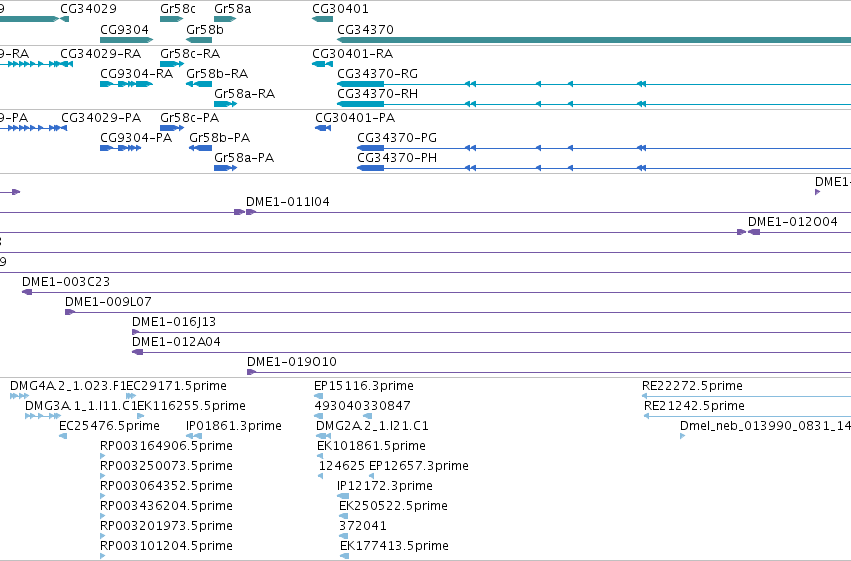Screen dimensions: 851x561
Task: Select transcript Gr58c-RA
Action: tap(190, 54)
